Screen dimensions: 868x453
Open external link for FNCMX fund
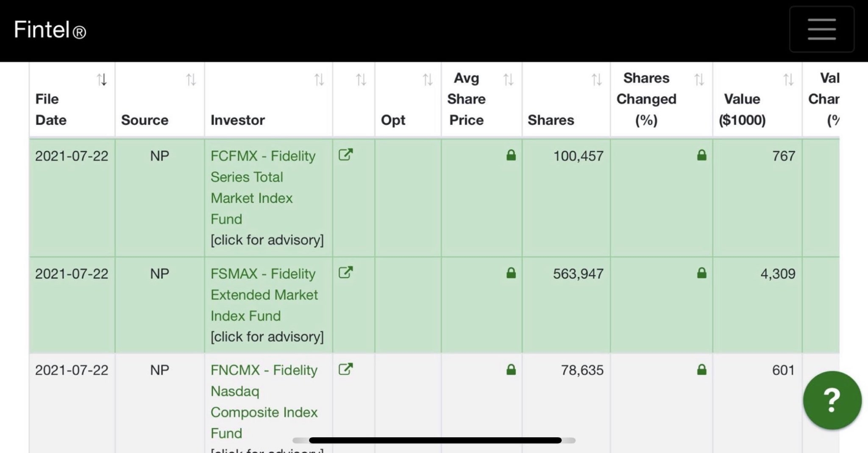point(346,369)
